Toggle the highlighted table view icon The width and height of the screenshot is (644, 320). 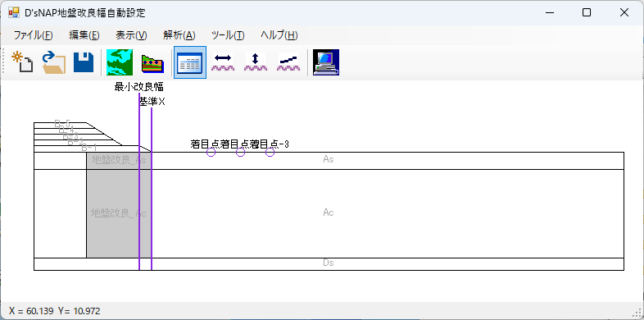pos(190,62)
